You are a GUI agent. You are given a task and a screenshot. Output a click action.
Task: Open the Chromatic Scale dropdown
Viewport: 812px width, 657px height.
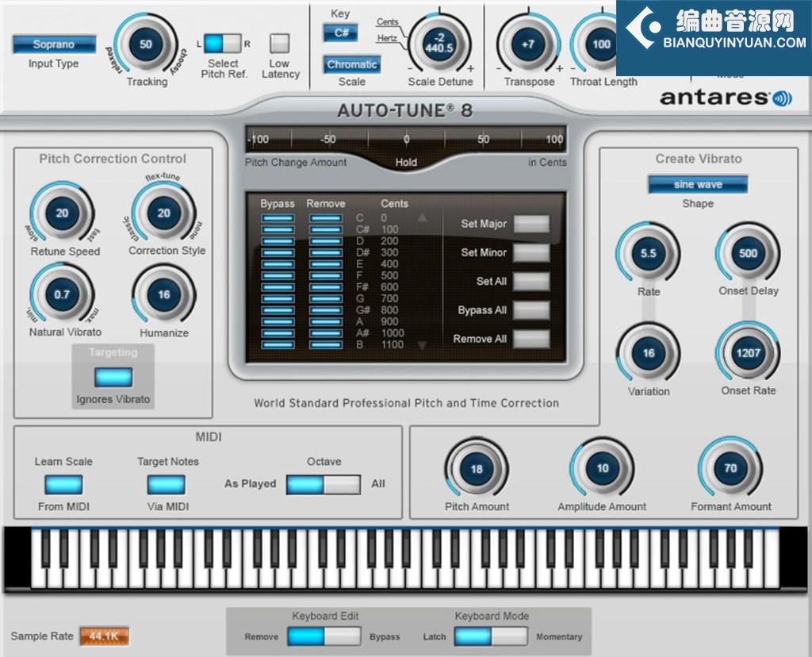click(351, 64)
